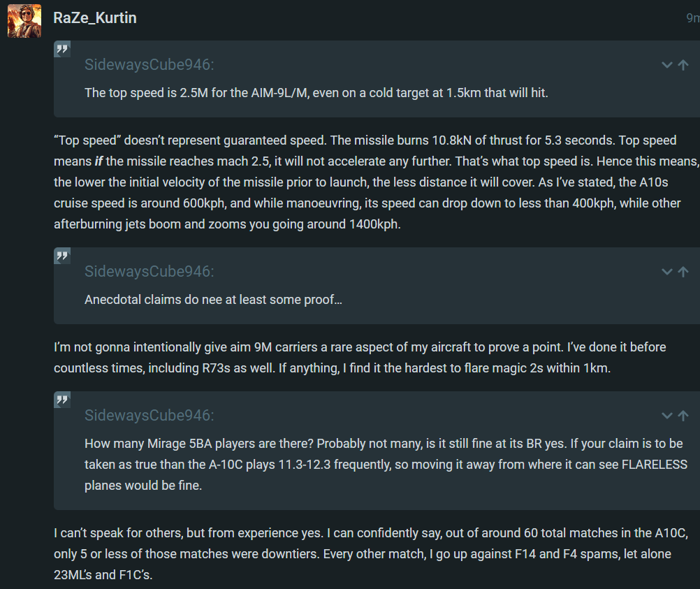The width and height of the screenshot is (700, 589).
Task: Jump to the quoted AIM-9L/M post via the up arrow
Action: (x=683, y=65)
